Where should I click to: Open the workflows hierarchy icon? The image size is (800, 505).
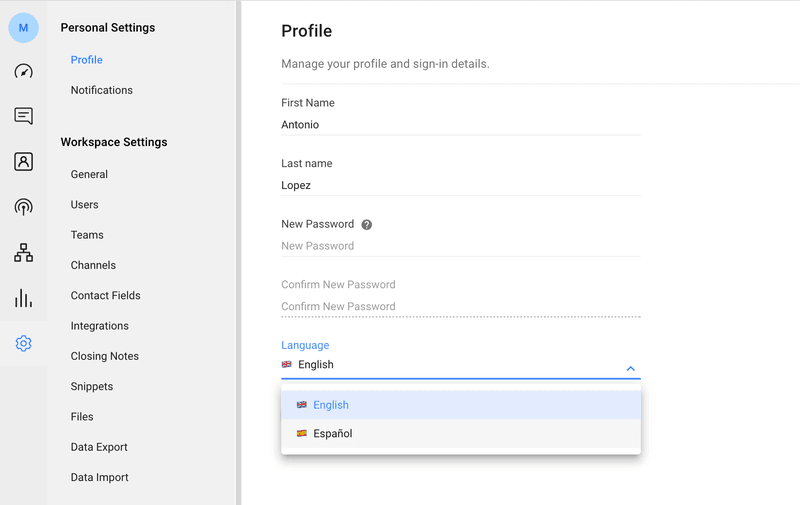24,253
